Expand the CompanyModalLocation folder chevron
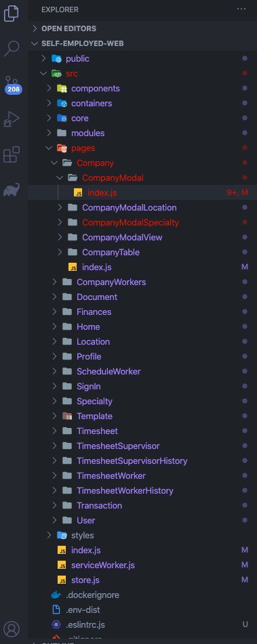The height and width of the screenshot is (644, 257). tap(60, 207)
